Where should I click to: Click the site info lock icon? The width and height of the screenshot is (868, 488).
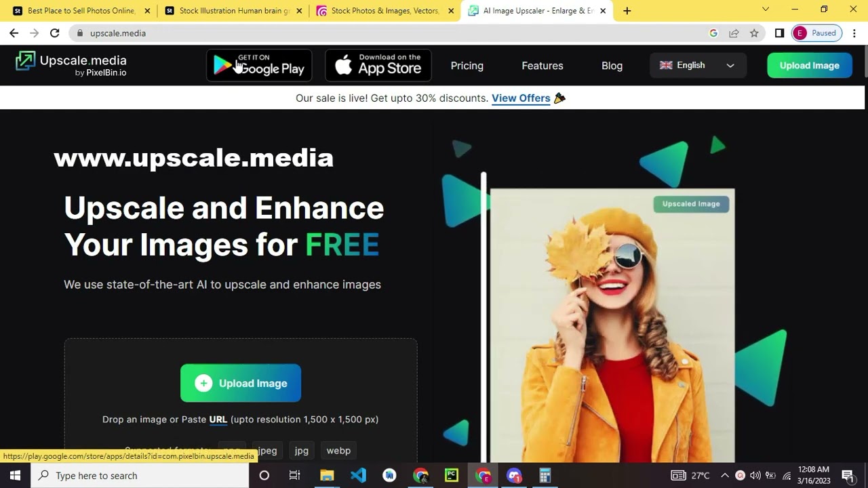point(80,33)
